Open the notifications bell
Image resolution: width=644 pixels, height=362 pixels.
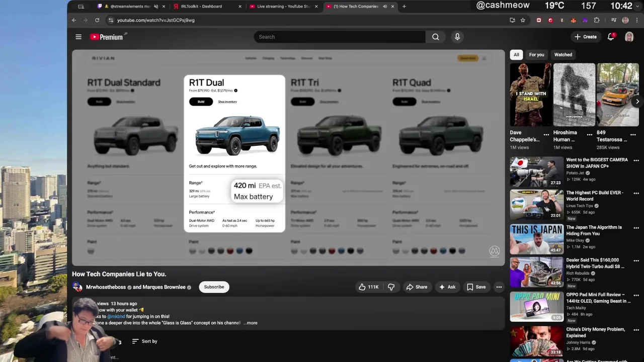(611, 37)
